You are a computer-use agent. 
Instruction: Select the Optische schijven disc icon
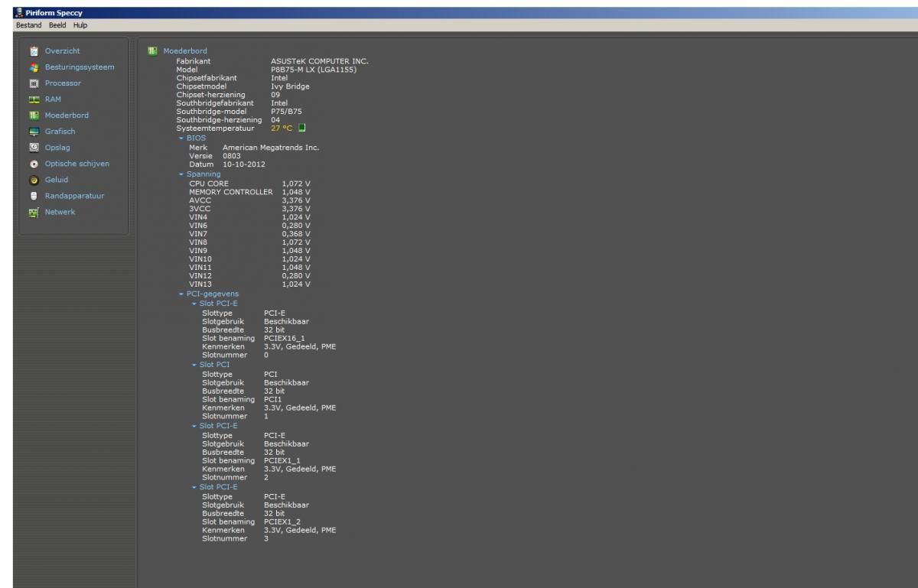[33, 164]
